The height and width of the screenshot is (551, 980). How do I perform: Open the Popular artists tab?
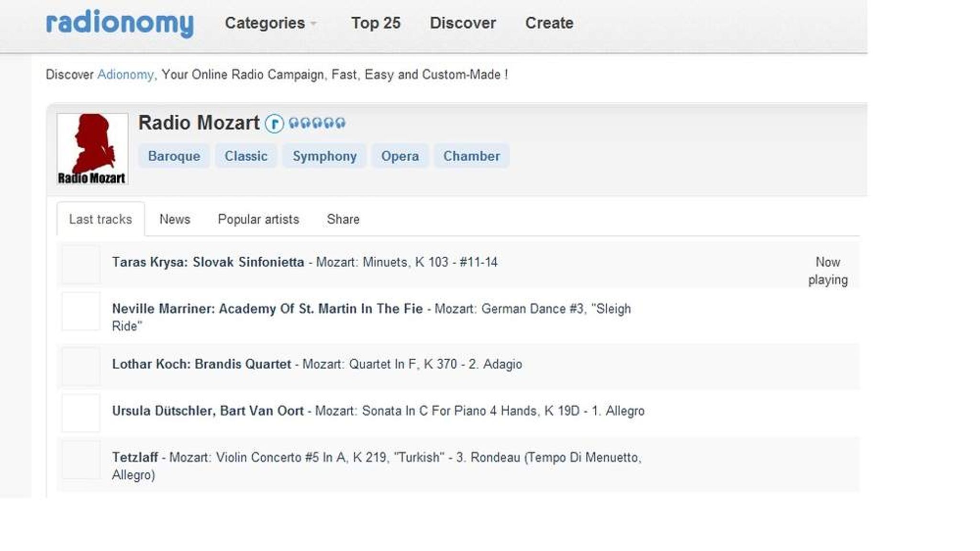tap(258, 219)
